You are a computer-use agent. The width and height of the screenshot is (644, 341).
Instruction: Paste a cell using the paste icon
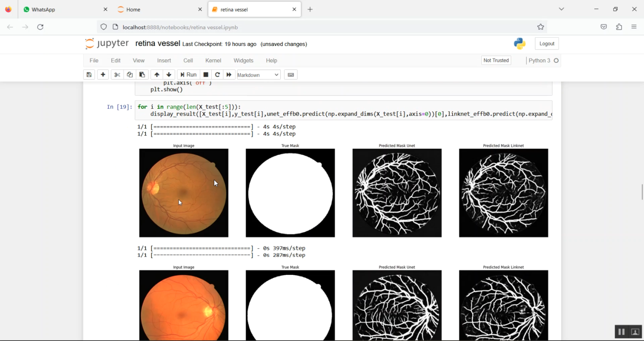[142, 74]
